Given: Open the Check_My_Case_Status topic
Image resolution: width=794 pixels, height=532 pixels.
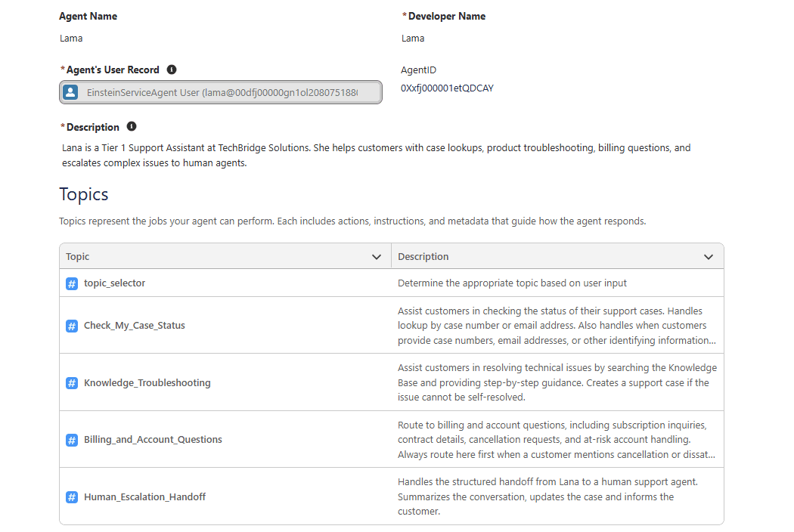Looking at the screenshot, I should (x=134, y=326).
